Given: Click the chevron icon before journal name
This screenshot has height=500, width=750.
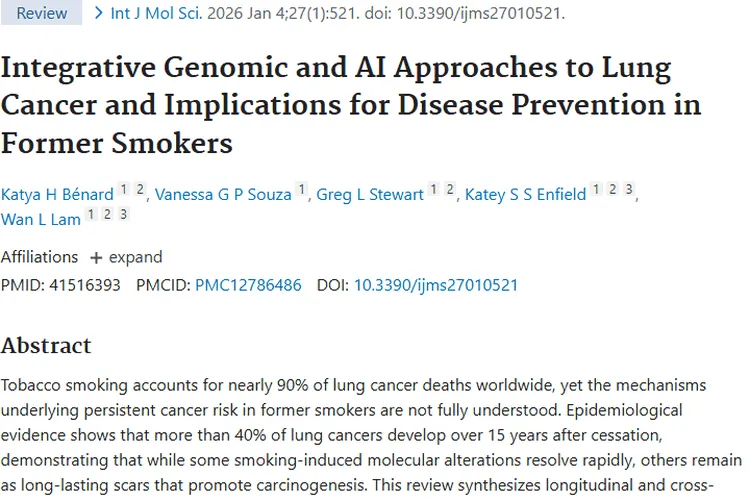Looking at the screenshot, I should (x=98, y=13).
